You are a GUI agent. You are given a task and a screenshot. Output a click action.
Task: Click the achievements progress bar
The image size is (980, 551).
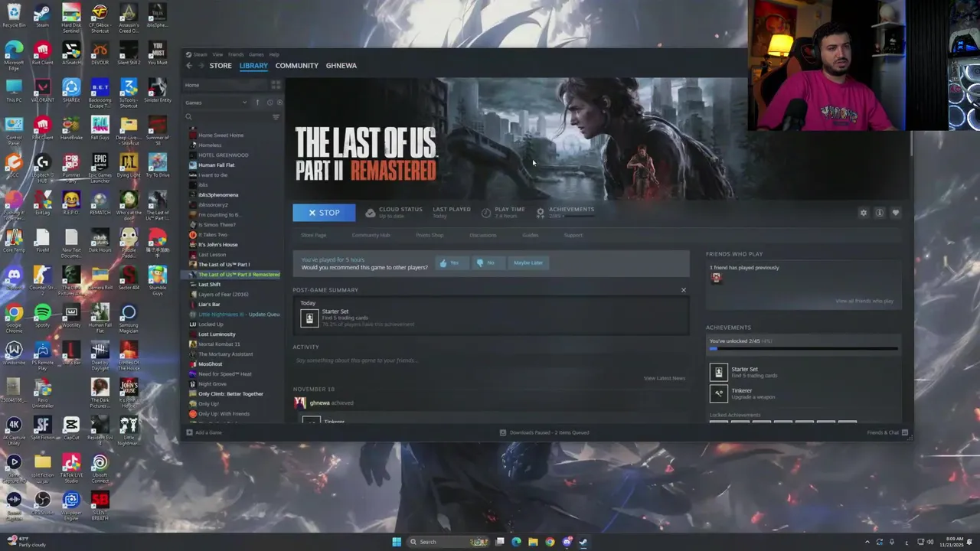[803, 349]
